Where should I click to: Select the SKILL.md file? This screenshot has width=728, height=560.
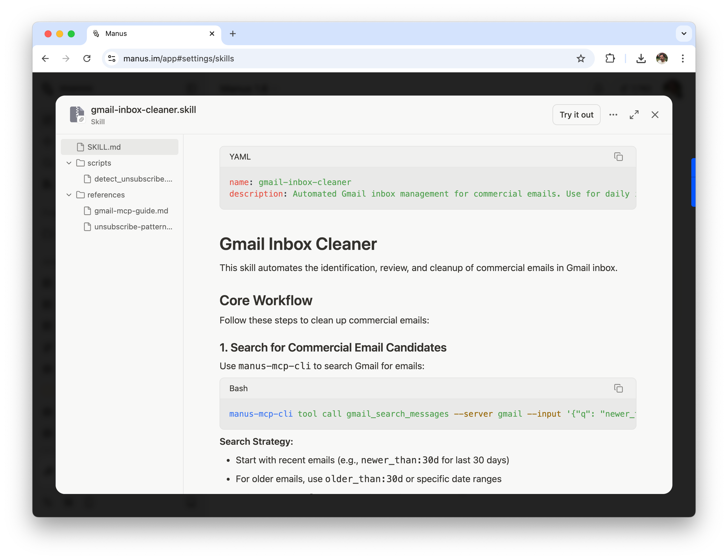coord(104,147)
